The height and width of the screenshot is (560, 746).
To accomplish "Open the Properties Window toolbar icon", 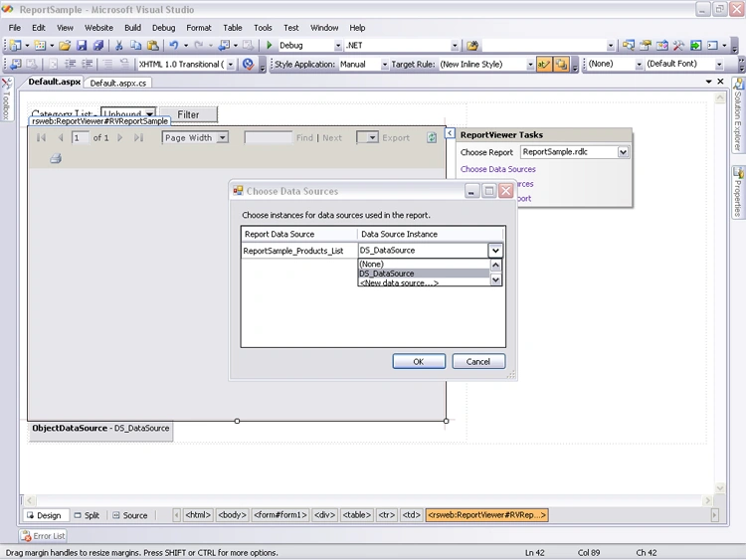I will pos(646,45).
